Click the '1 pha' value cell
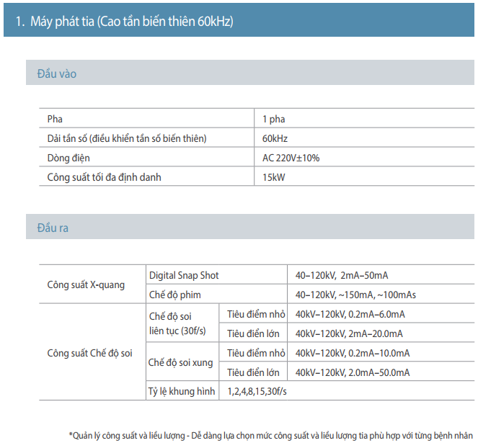The width and height of the screenshot is (478, 448). (274, 120)
